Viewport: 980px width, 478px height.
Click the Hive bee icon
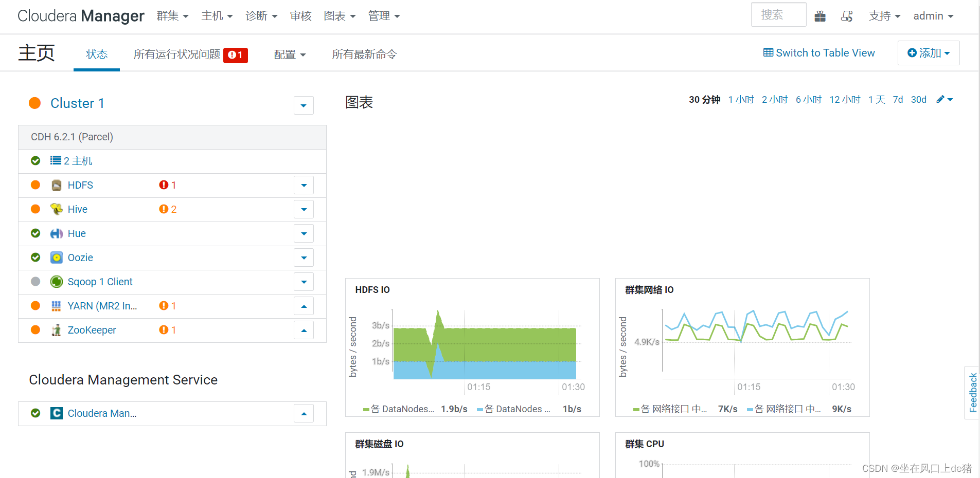coord(57,209)
